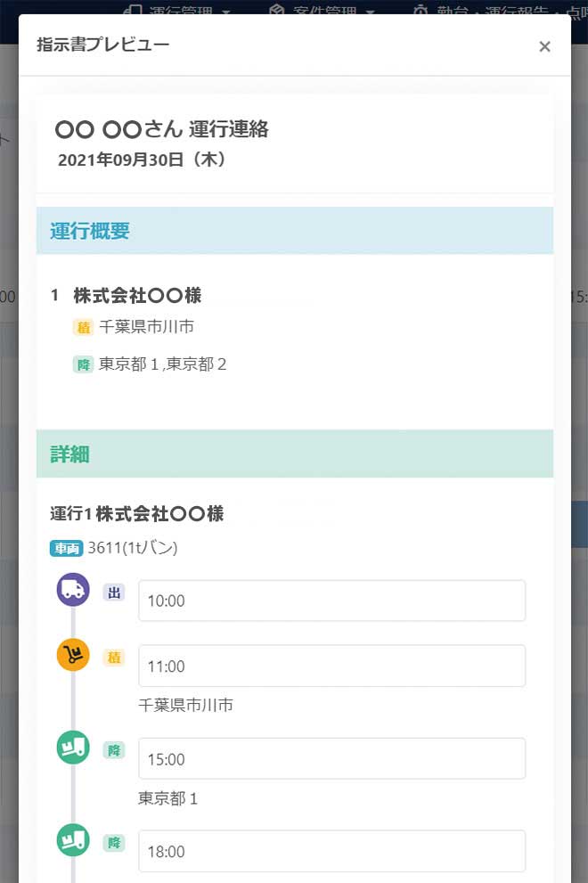
Task: Click the purple truck departure icon
Action: 73,590
